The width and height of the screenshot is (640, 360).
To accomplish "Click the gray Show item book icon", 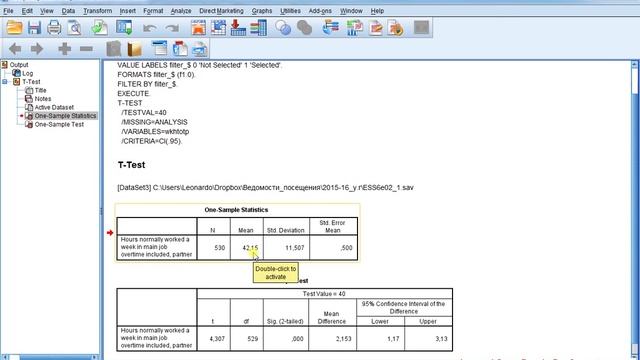I will click(113, 49).
